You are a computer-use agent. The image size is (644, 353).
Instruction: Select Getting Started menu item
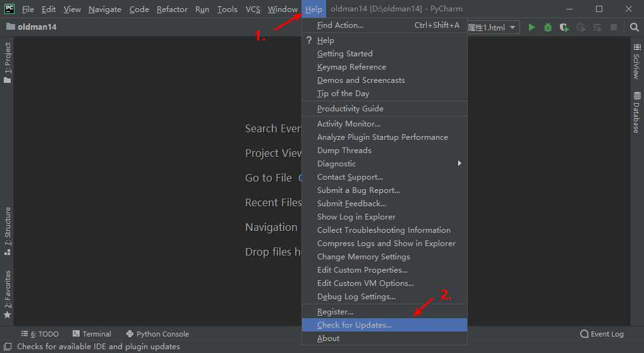(384, 53)
